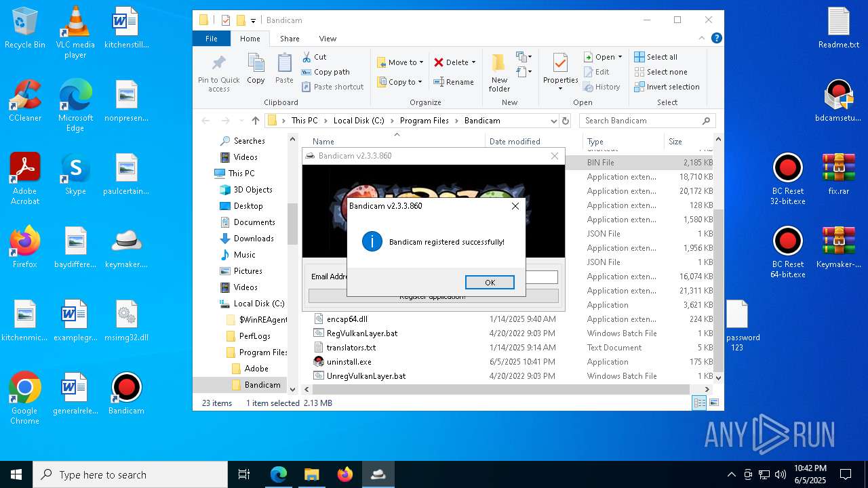Close the Bandicam v2.3.3.860 keygen window
This screenshot has height=488, width=868.
[555, 156]
